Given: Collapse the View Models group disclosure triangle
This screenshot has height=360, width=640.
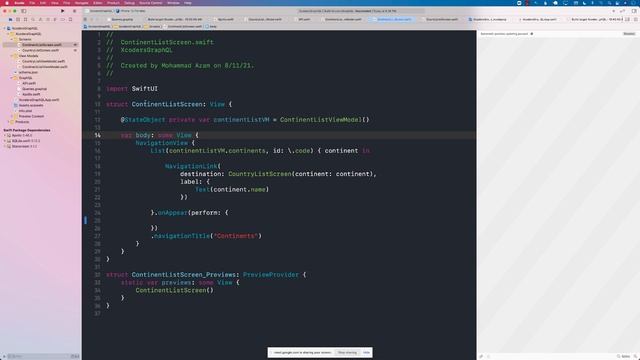Looking at the screenshot, I should (12, 56).
